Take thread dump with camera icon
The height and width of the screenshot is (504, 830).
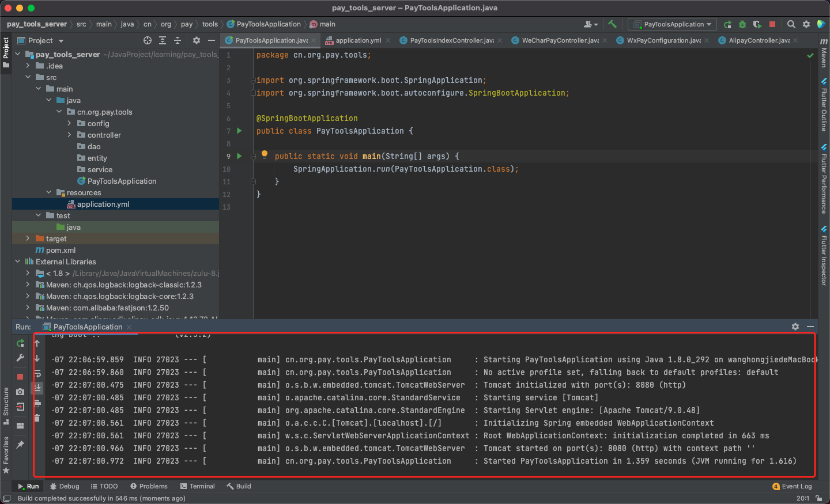(x=20, y=392)
